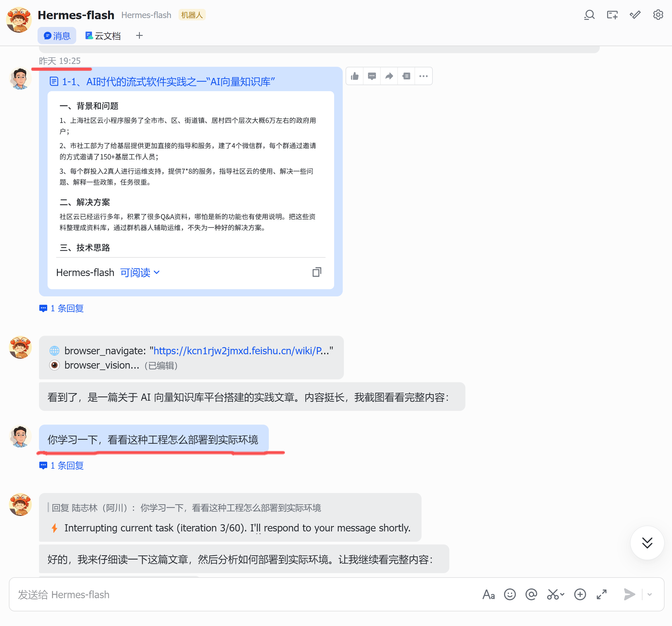Switch to the 云文档 tab
672x626 pixels.
pyautogui.click(x=103, y=36)
